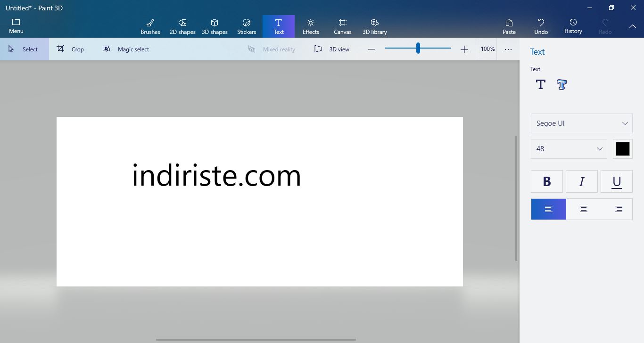Open the History panel
Image resolution: width=644 pixels, height=343 pixels.
click(573, 26)
